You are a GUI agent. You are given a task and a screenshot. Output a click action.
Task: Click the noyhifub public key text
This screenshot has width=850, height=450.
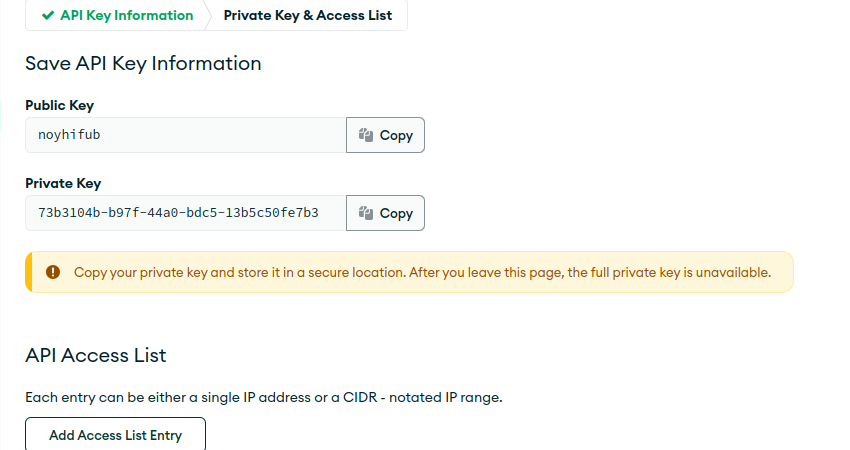(69, 134)
